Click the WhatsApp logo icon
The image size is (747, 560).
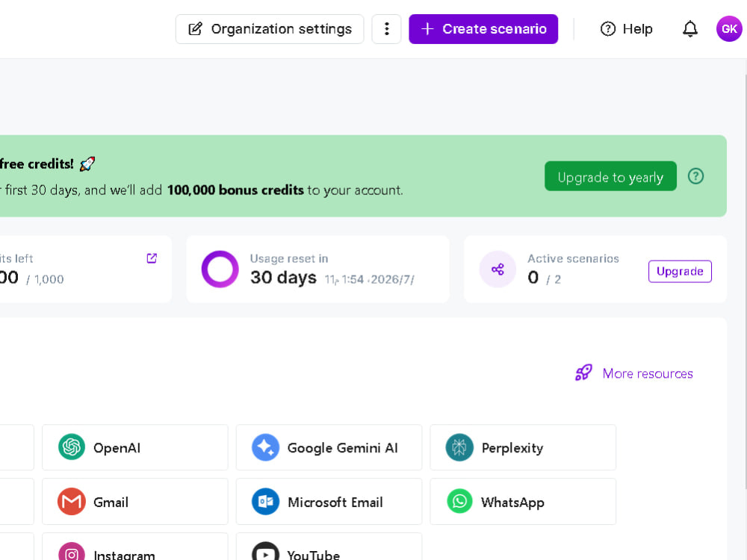[x=459, y=501]
